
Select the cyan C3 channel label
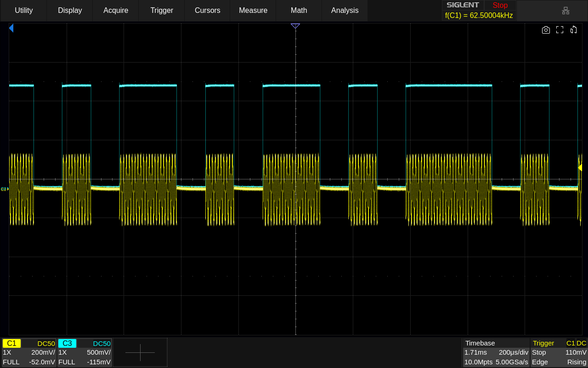point(67,343)
